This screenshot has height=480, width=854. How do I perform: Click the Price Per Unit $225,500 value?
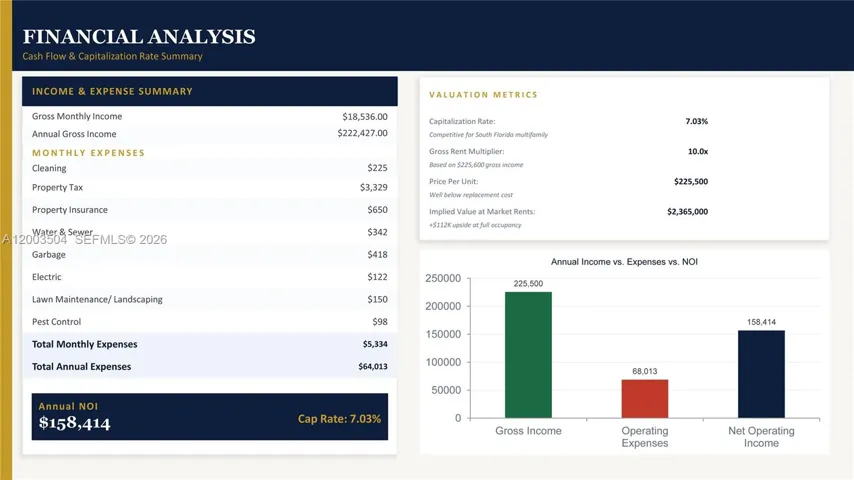[x=690, y=182]
